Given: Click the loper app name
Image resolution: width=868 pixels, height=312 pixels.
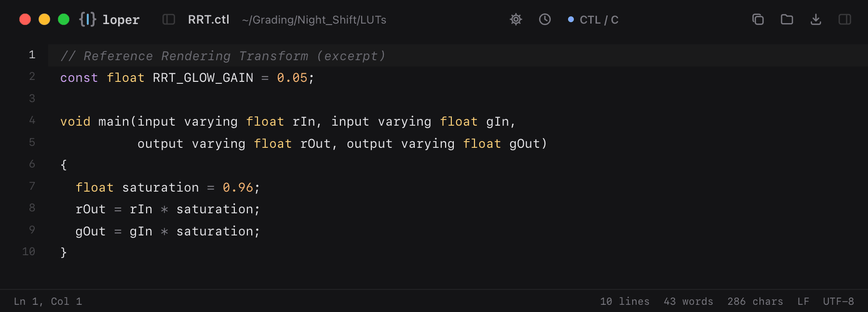Looking at the screenshot, I should pos(121,20).
